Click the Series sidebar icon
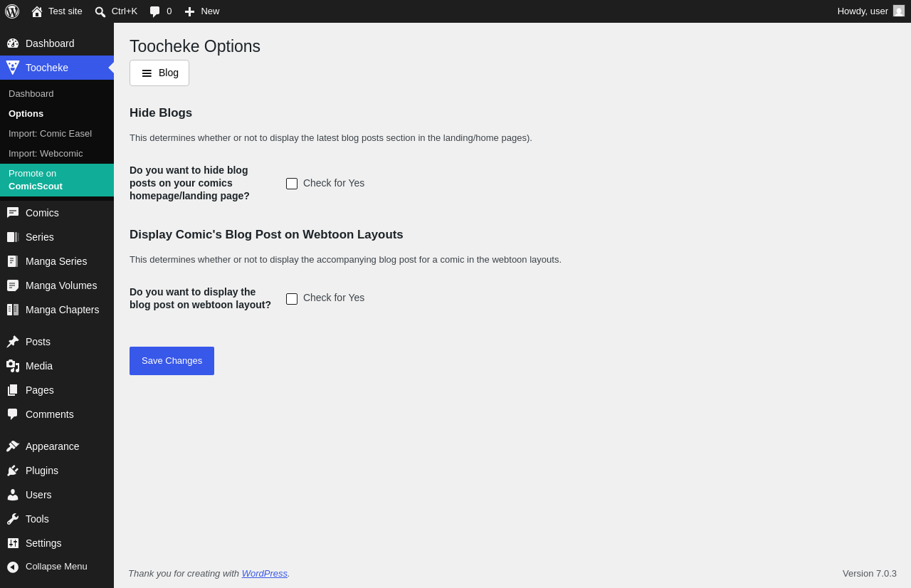This screenshot has height=588, width=911. (13, 237)
